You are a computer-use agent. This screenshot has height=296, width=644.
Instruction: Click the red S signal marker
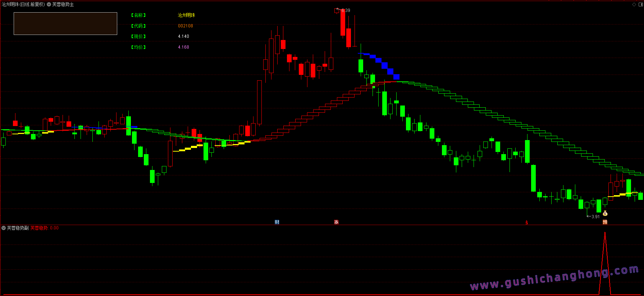point(527,223)
